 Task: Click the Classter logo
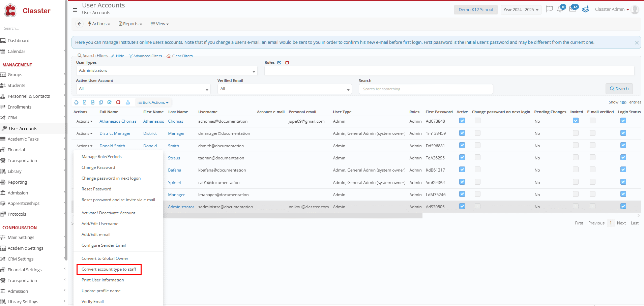[x=28, y=11]
